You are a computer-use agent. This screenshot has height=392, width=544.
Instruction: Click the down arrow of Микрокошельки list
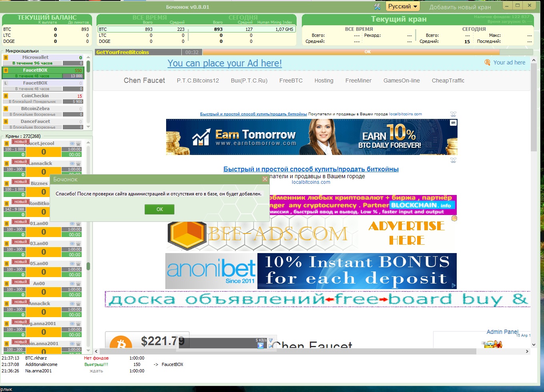coord(88,127)
